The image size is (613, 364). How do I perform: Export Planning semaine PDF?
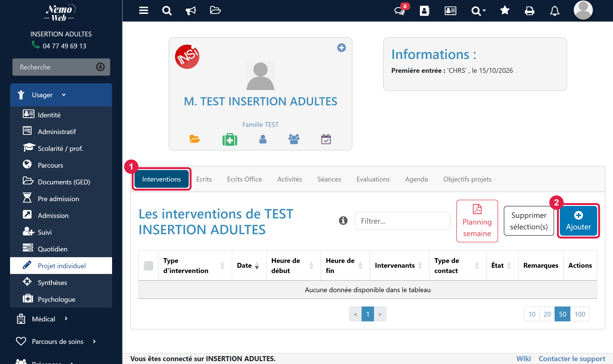click(477, 221)
